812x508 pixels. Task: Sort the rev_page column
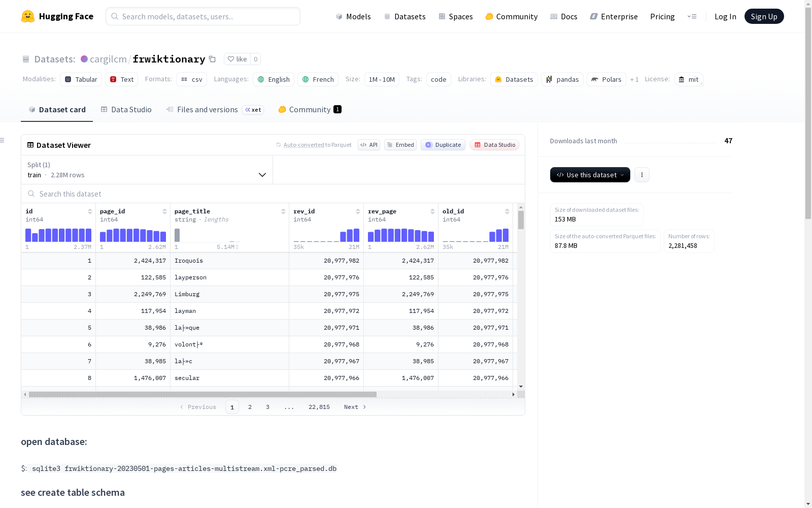tap(432, 211)
